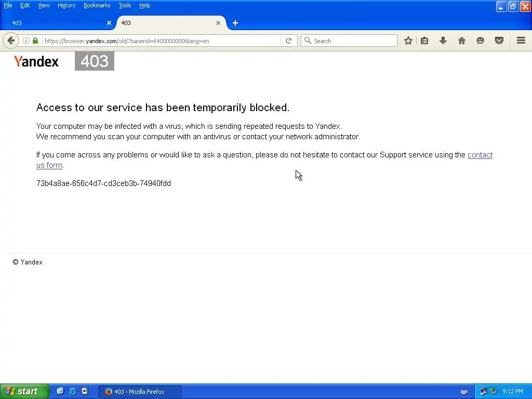Bookmark this page with the star icon
Viewport: 532px width, 399px height.
[x=408, y=41]
